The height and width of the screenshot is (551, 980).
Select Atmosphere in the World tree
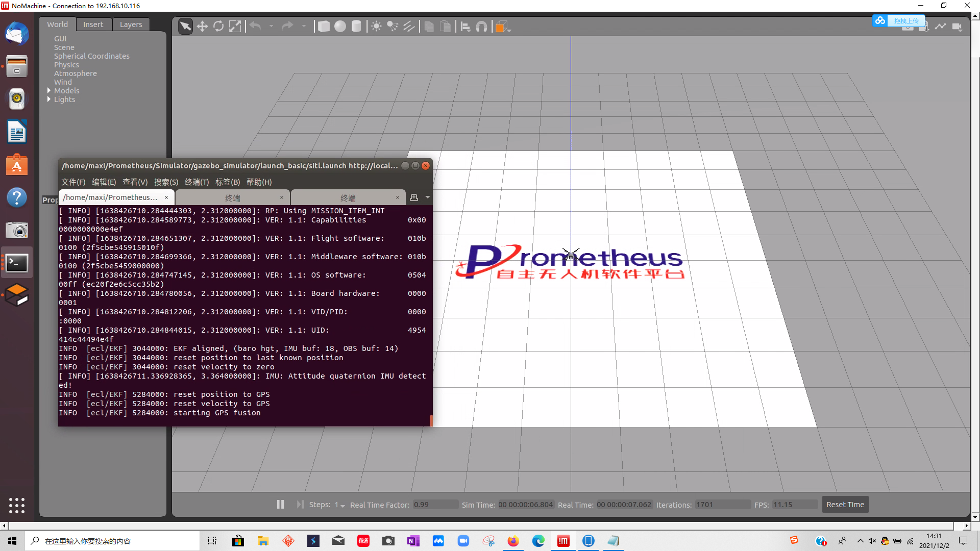(x=76, y=73)
